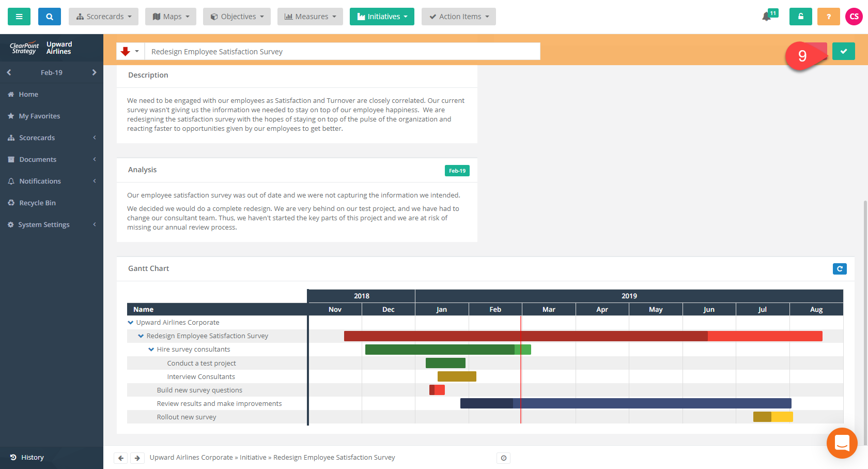Click the green lock icon in the toolbar
The width and height of the screenshot is (868, 469).
tap(800, 16)
